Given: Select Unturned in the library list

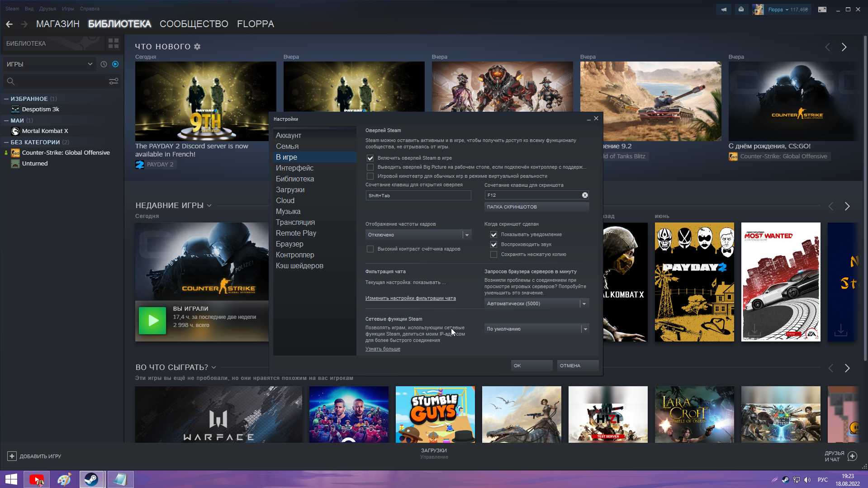Looking at the screenshot, I should click(35, 164).
